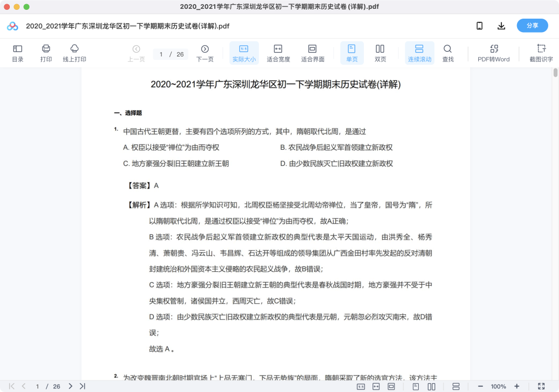Go to previous page with 上一页

(x=136, y=53)
